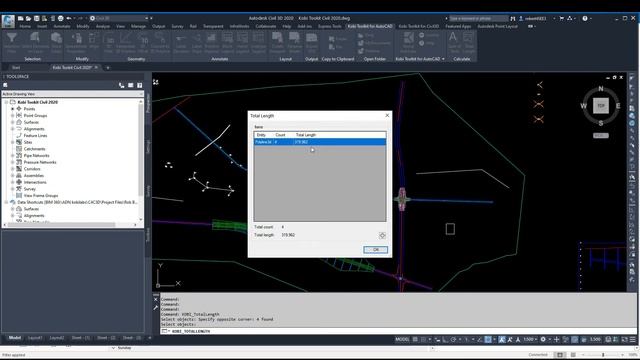
Task: Select the Polyline row in Total Length table
Action: click(x=320, y=142)
